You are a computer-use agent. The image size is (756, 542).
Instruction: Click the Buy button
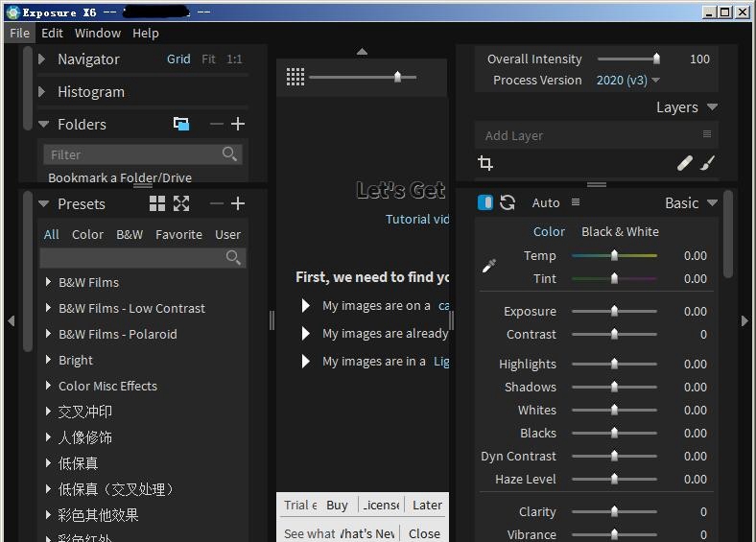click(337, 505)
